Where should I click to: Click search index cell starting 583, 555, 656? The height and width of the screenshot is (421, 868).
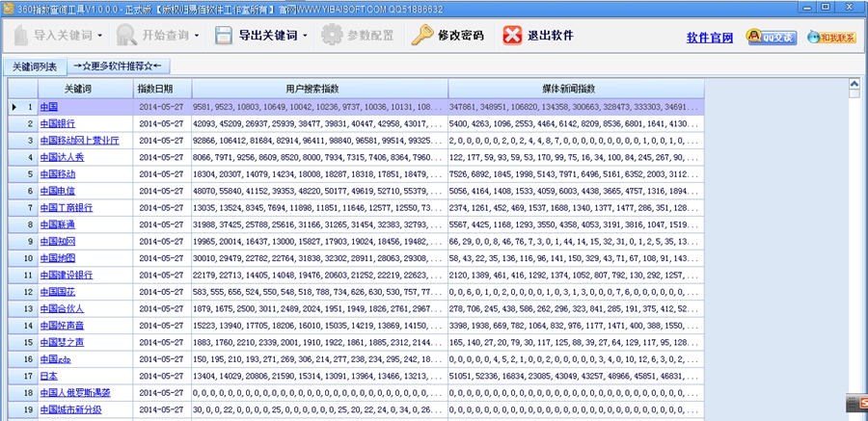click(320, 292)
